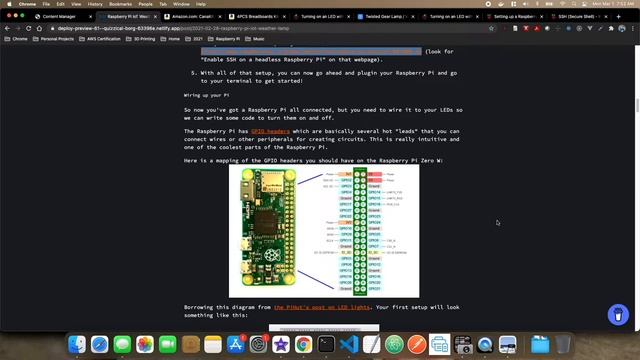The image size is (640, 360).
Task: Expand the Chrome bookmark folder
Action: click(x=16, y=39)
